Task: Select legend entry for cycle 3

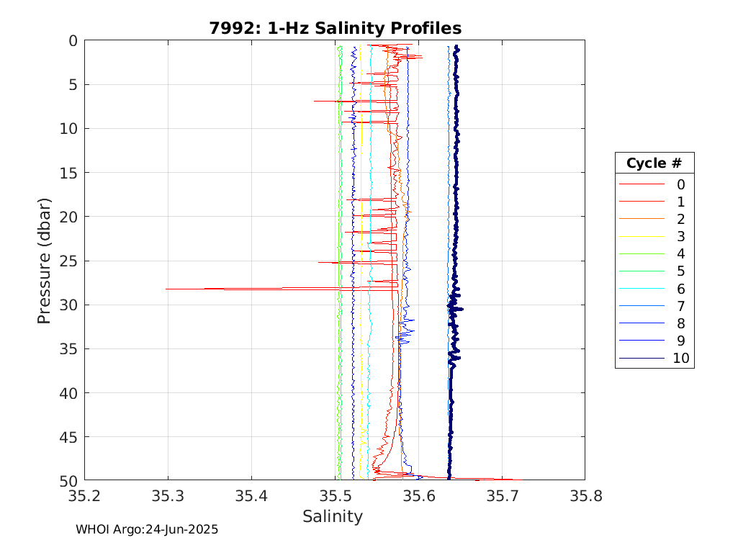Action: (x=654, y=236)
